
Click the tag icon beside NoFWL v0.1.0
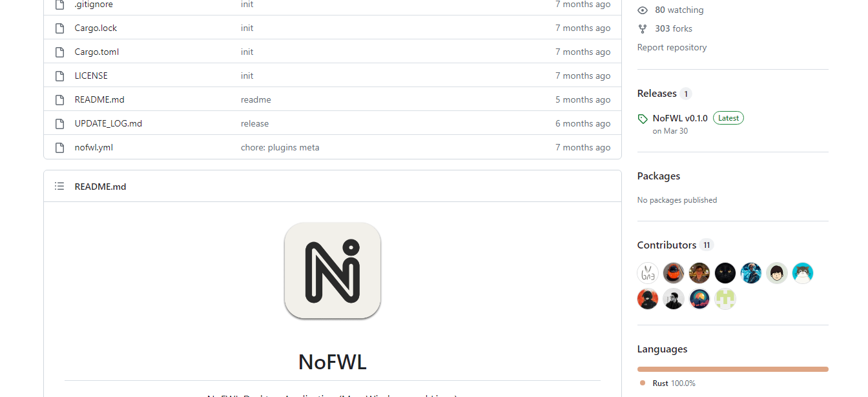[643, 119]
